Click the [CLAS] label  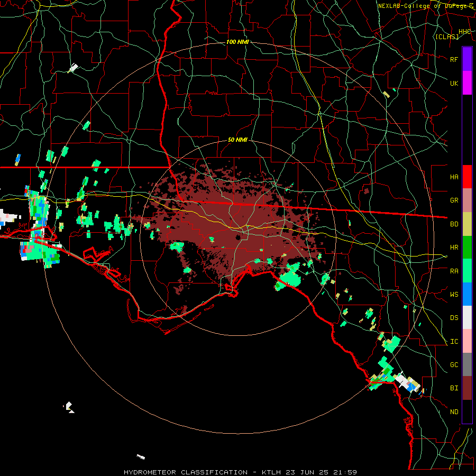pos(447,36)
